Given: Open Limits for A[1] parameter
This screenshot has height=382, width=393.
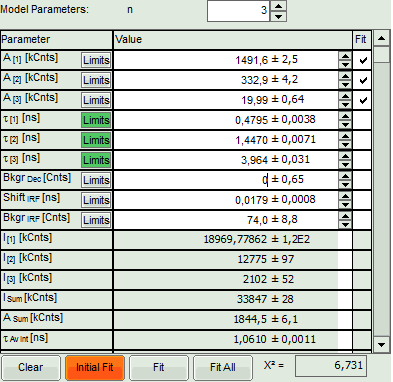Looking at the screenshot, I should (96, 60).
